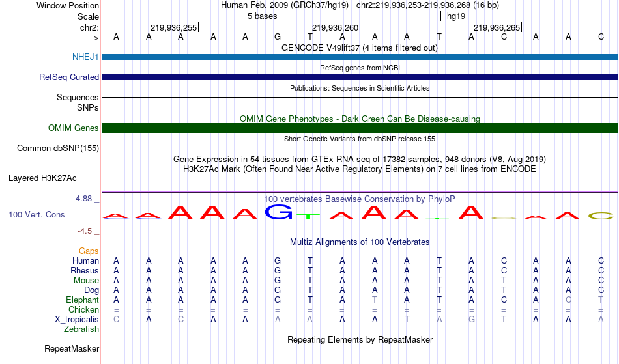Click the 5 bases scale bar line
Image resolution: width=619 pixels, height=364 pixels.
(360, 16)
